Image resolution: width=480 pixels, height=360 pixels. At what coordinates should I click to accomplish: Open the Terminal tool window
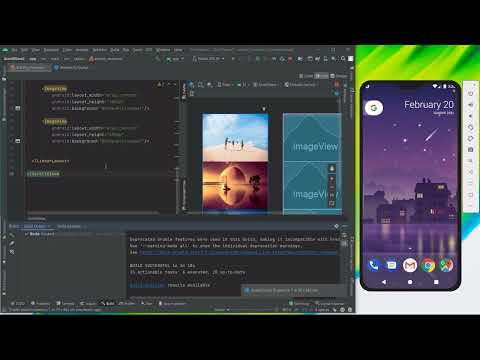pos(65,303)
